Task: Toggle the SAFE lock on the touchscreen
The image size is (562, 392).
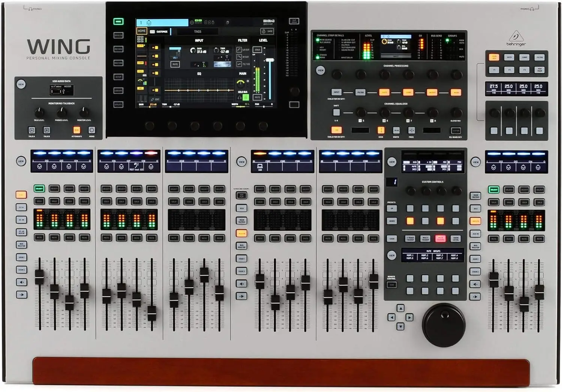Action: pyautogui.click(x=267, y=31)
